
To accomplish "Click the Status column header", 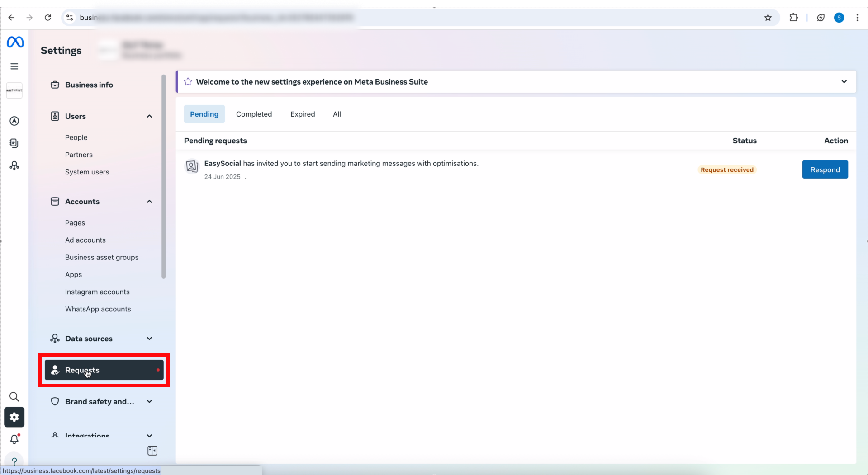I will click(744, 141).
